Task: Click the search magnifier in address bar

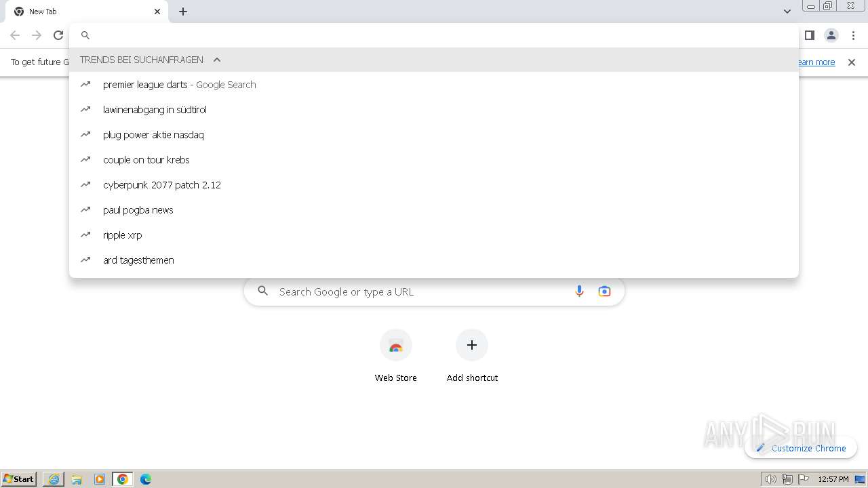Action: click(x=85, y=35)
